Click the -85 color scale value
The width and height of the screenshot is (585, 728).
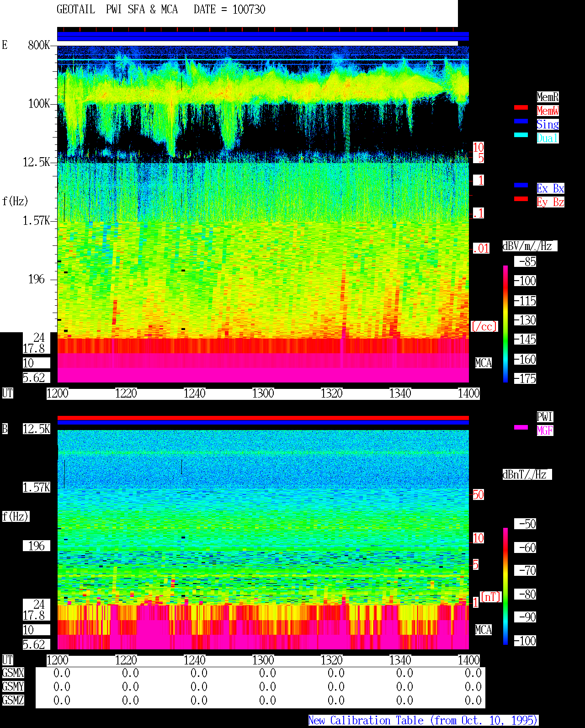click(x=525, y=261)
